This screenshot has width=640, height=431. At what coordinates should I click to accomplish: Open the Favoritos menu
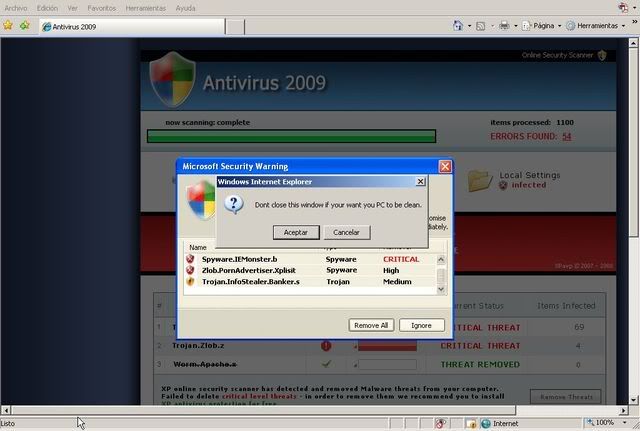102,8
